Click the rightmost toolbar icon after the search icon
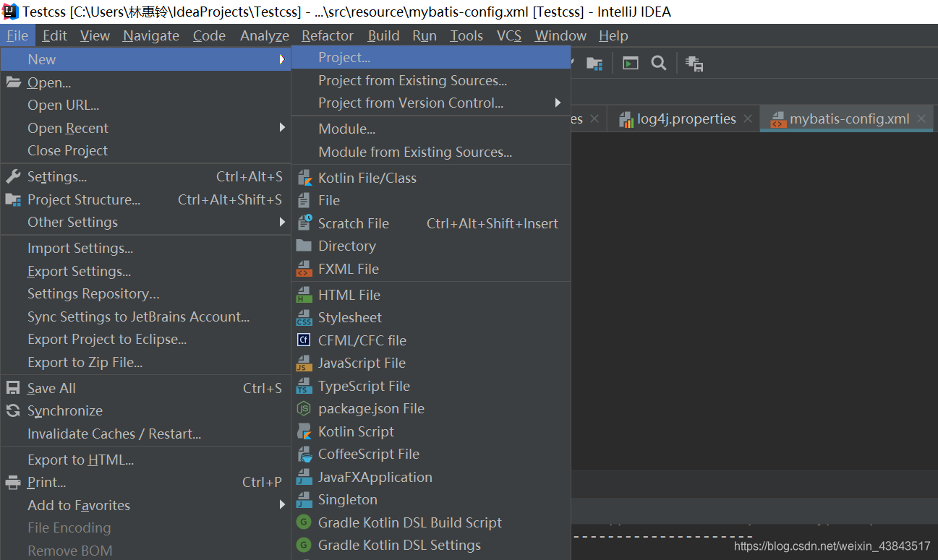This screenshot has width=938, height=560. point(694,64)
